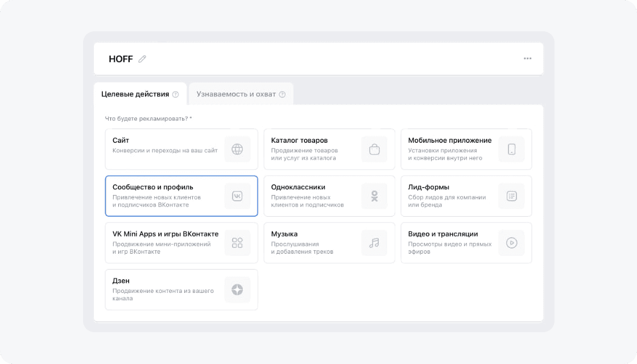This screenshot has height=364, width=637.
Task: Click description Прослушивания и добавления треков
Action: 302,248
